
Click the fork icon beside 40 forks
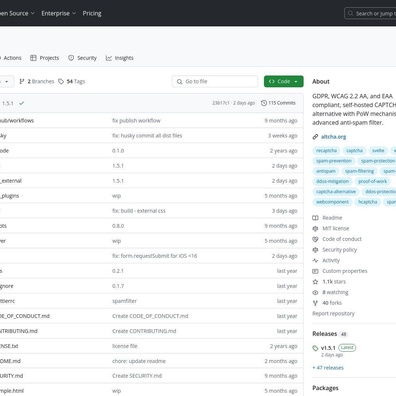(315, 303)
